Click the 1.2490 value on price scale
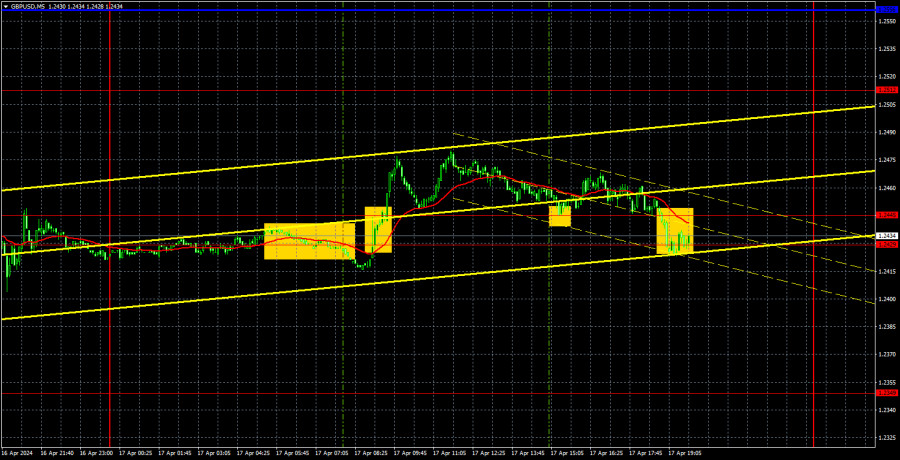This screenshot has width=900, height=460. point(887,132)
